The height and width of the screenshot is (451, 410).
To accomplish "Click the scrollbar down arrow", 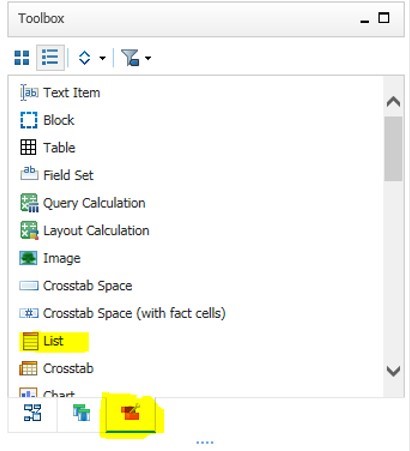I will tap(393, 371).
